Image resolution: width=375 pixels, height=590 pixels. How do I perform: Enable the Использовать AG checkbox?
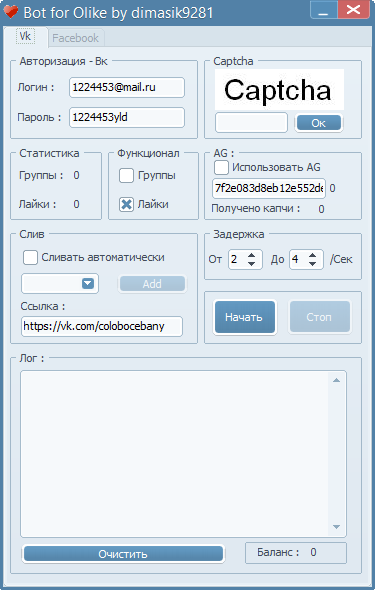click(x=221, y=167)
